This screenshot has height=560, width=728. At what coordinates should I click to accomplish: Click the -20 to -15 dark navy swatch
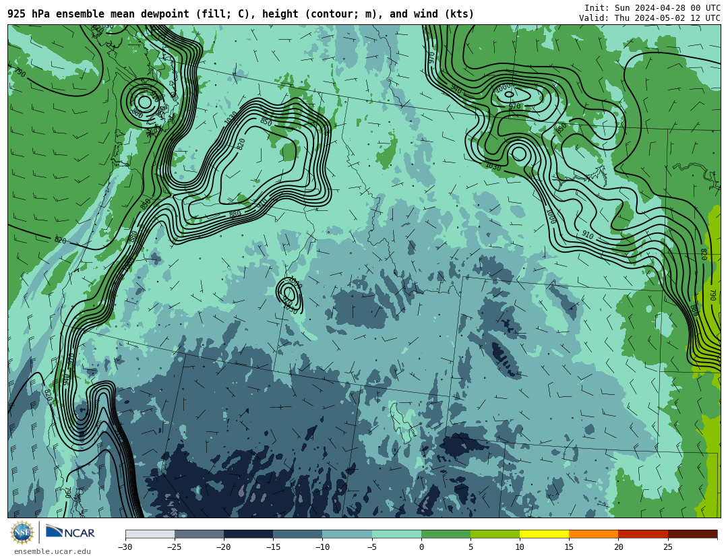pyautogui.click(x=248, y=534)
